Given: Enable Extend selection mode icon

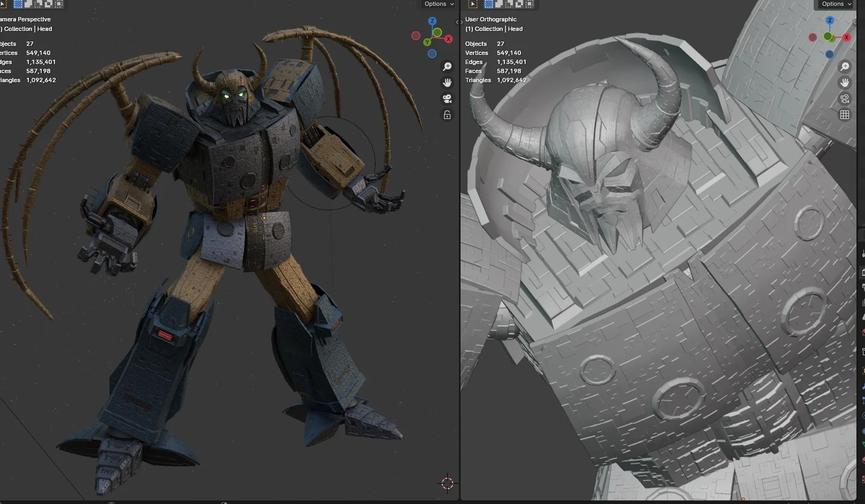Looking at the screenshot, I should pos(28,4).
